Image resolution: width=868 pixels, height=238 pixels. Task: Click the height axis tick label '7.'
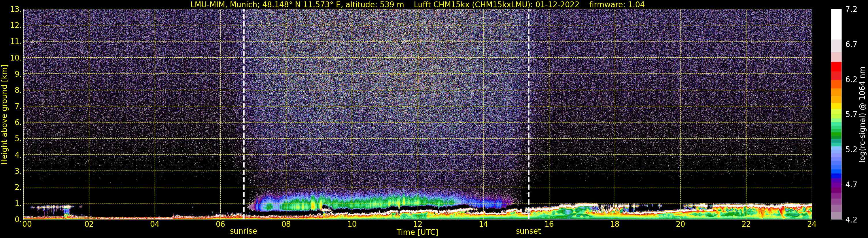click(18, 107)
